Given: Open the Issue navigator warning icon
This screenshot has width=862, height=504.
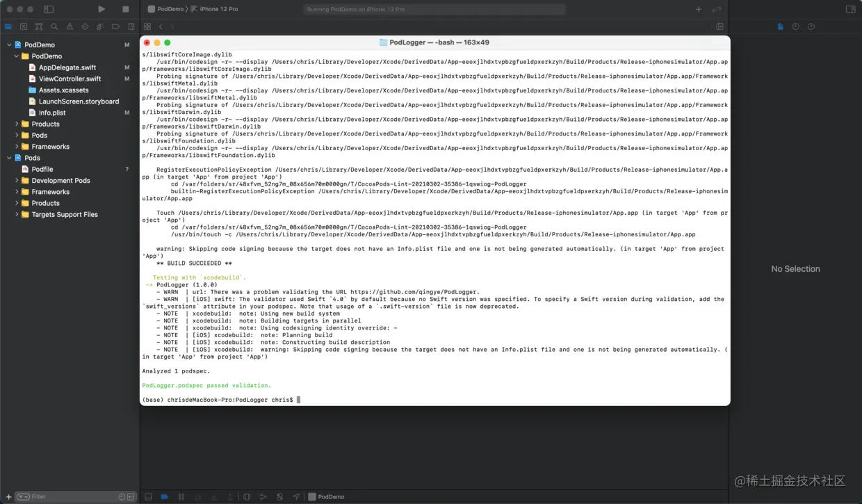Looking at the screenshot, I should click(70, 26).
